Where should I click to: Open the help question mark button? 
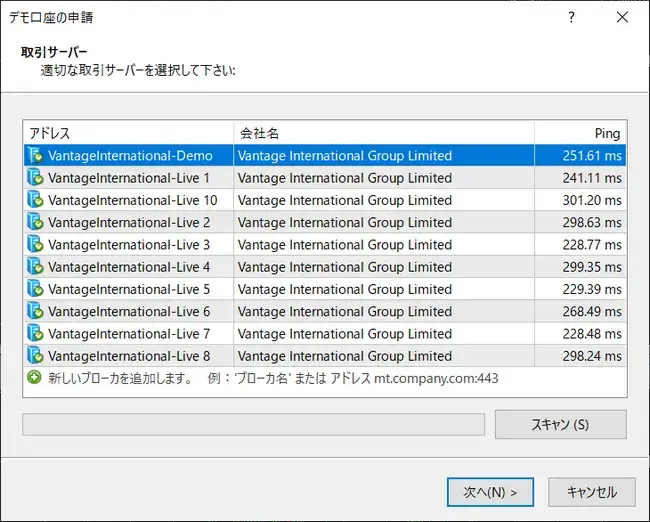(x=571, y=17)
